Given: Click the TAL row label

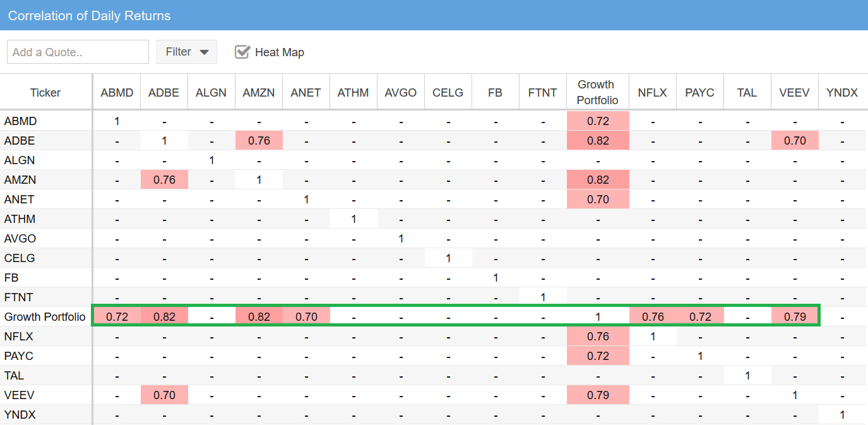Looking at the screenshot, I should 14,376.
